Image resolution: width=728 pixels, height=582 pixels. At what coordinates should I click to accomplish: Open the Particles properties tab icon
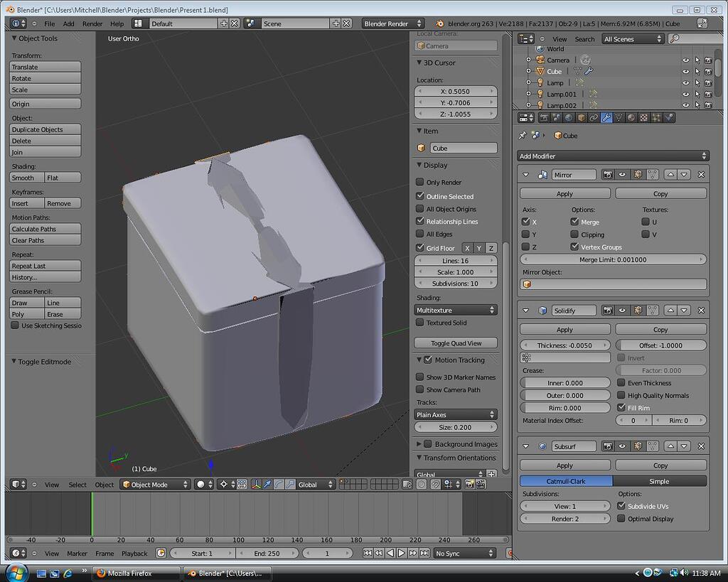pyautogui.click(x=656, y=118)
